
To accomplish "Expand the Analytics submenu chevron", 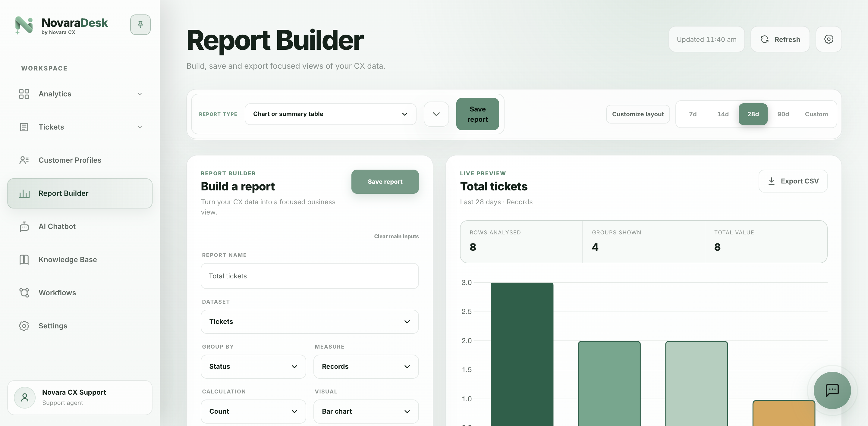I will pyautogui.click(x=140, y=94).
